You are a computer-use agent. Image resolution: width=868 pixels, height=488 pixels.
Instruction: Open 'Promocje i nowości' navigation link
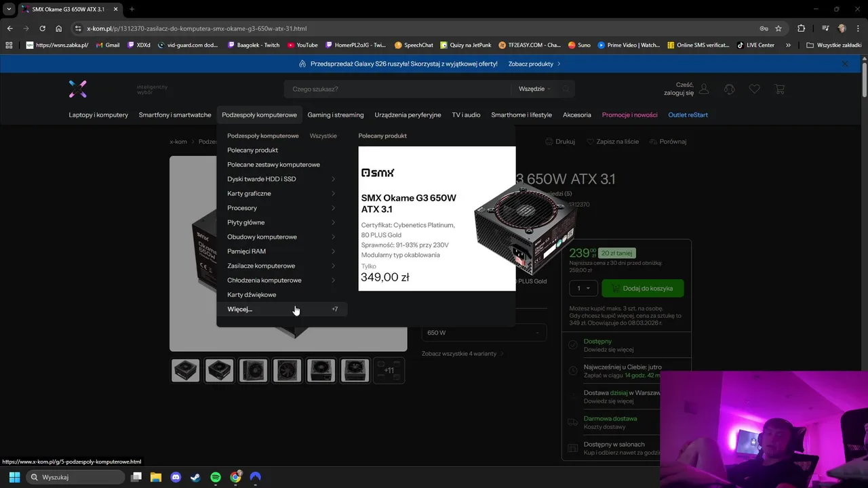(x=630, y=115)
